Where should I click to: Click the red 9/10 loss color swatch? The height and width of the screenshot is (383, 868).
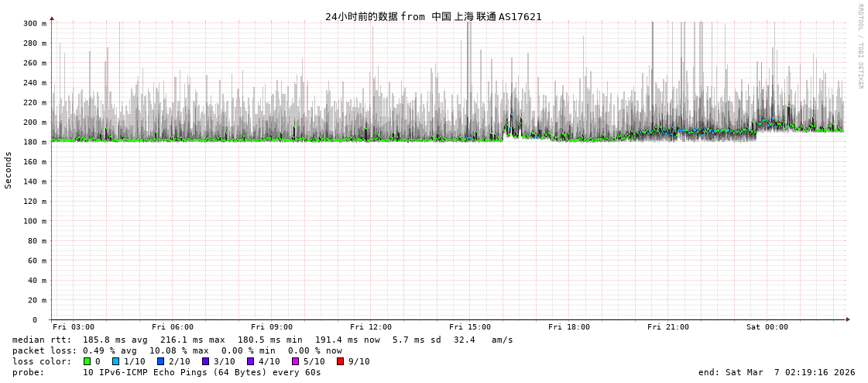point(341,361)
